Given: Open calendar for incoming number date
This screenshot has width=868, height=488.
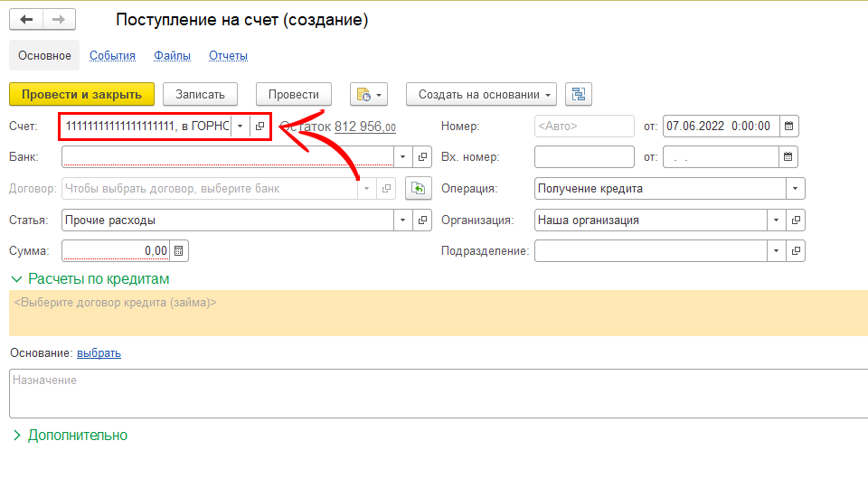Looking at the screenshot, I should coord(788,157).
